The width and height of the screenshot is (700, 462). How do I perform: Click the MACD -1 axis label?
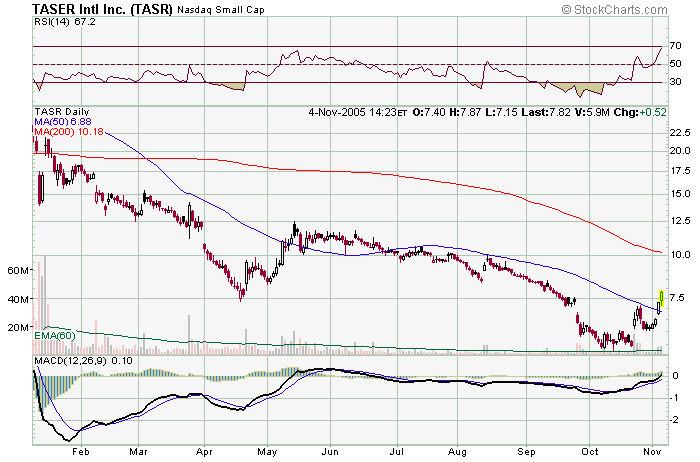pyautogui.click(x=675, y=397)
